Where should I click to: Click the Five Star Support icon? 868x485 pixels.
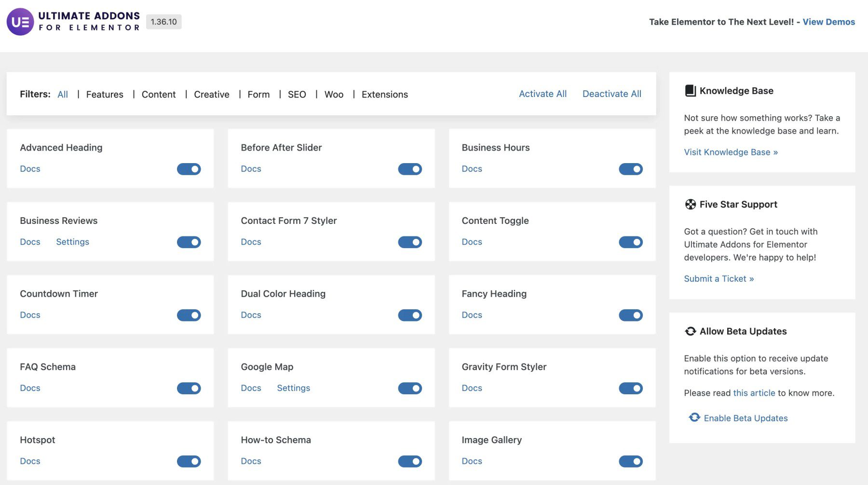(x=690, y=204)
